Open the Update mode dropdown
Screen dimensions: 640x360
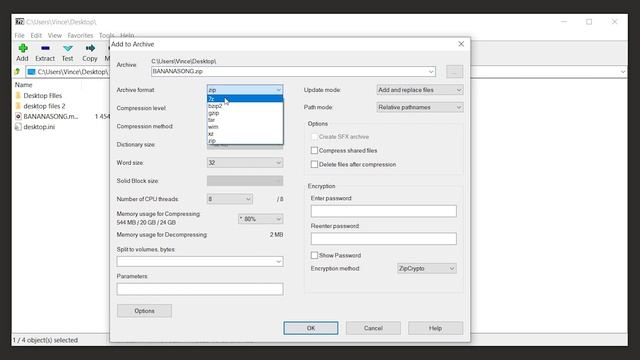[420, 90]
